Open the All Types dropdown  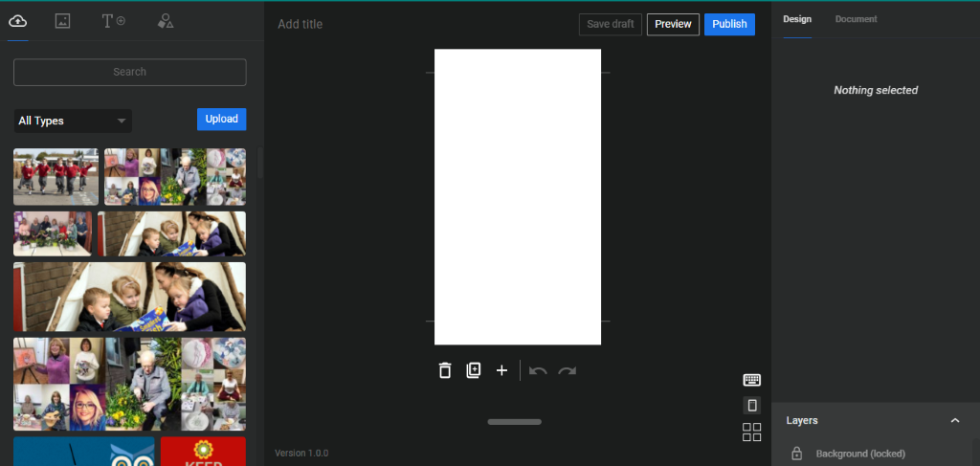point(73,122)
